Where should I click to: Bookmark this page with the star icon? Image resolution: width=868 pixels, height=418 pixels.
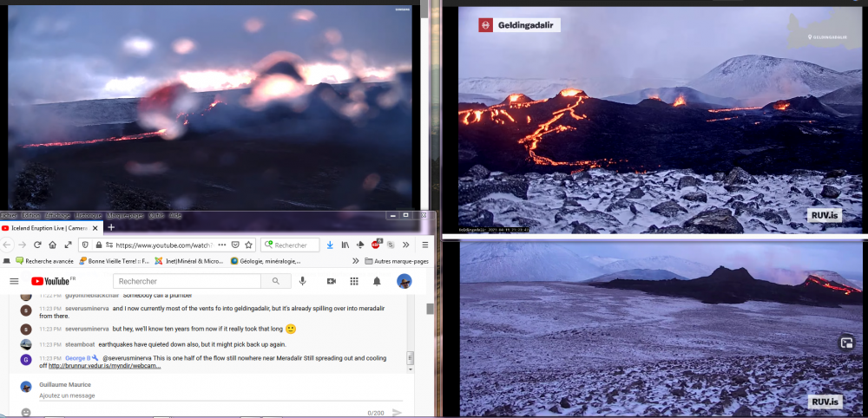(x=248, y=245)
